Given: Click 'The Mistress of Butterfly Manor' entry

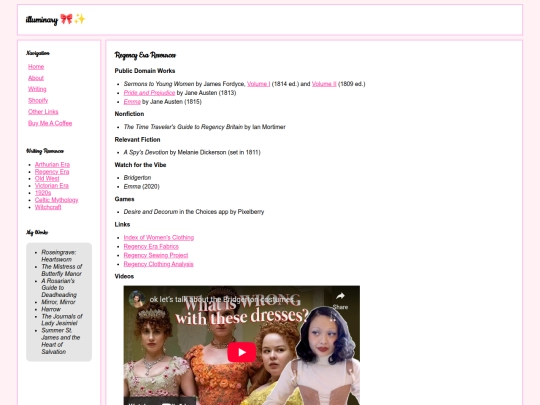Looking at the screenshot, I should pyautogui.click(x=62, y=270).
